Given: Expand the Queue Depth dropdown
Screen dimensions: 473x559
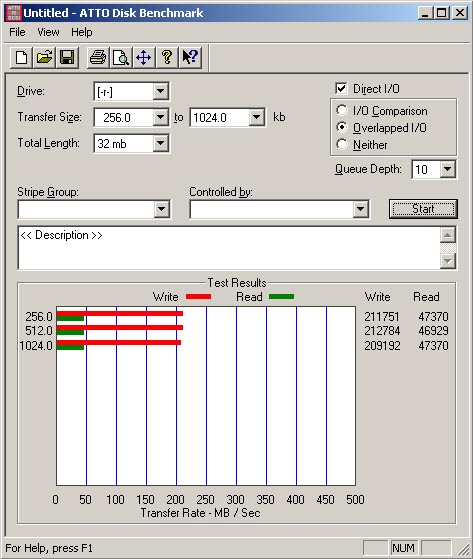Looking at the screenshot, I should pos(448,169).
